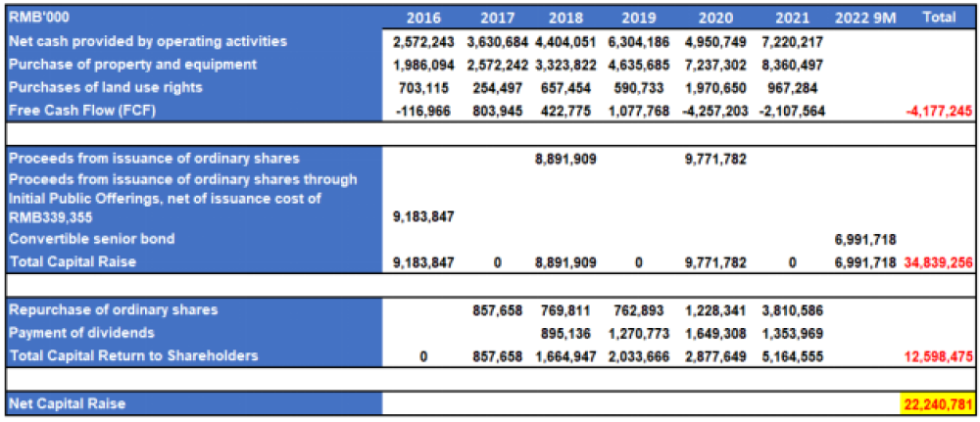Select 'Total Capital Raise' row label
The image size is (980, 422).
[x=72, y=261]
